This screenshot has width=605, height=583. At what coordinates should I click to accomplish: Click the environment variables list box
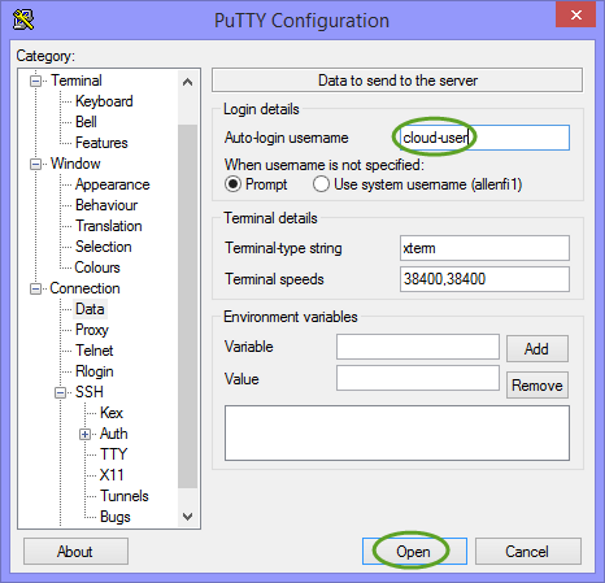(x=397, y=433)
